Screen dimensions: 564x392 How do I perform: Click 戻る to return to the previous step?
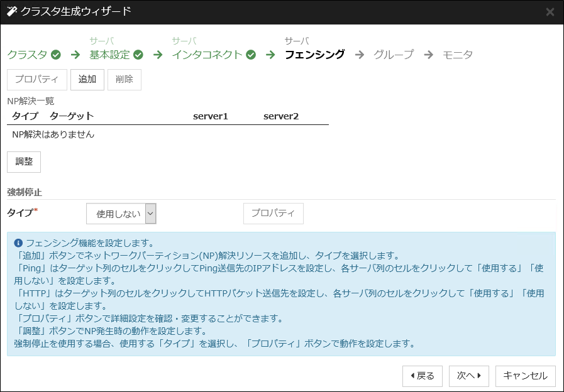422,376
